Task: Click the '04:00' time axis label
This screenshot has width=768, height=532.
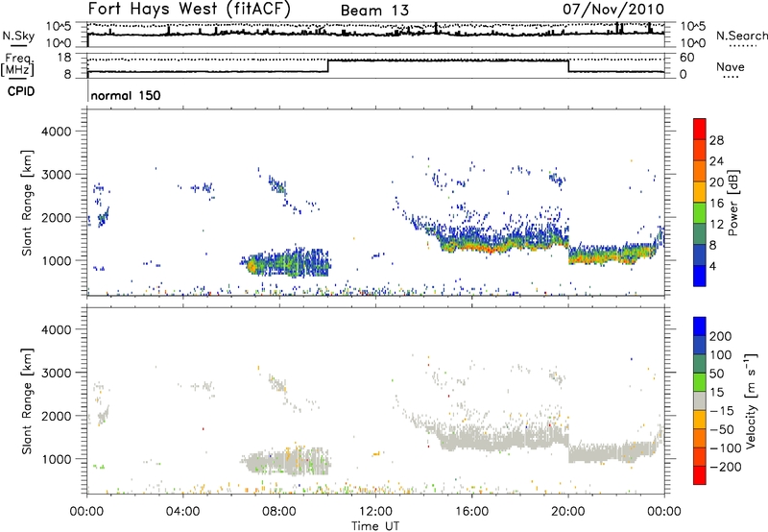Action: click(x=182, y=512)
